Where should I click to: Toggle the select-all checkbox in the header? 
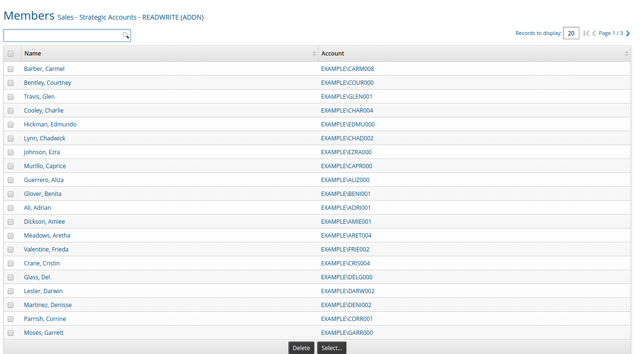[11, 54]
